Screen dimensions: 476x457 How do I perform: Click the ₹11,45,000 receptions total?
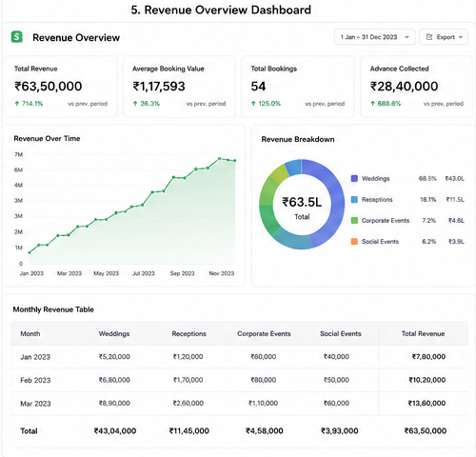[x=188, y=431]
